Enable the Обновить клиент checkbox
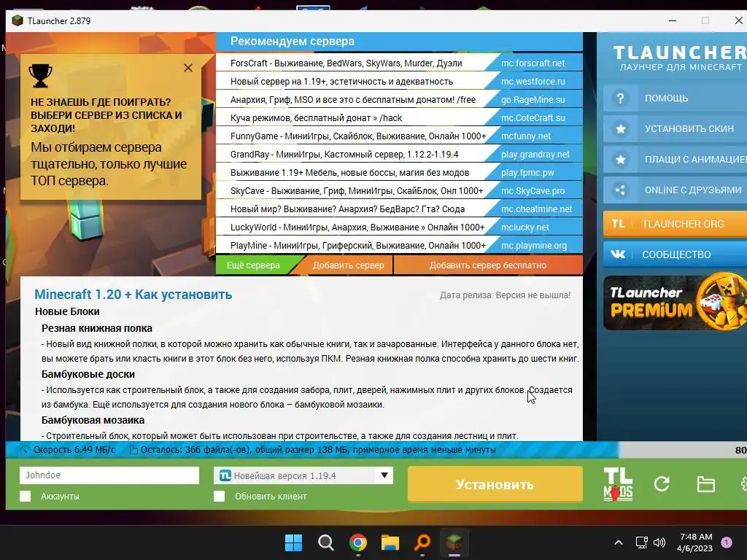This screenshot has width=747, height=560. pyautogui.click(x=219, y=496)
